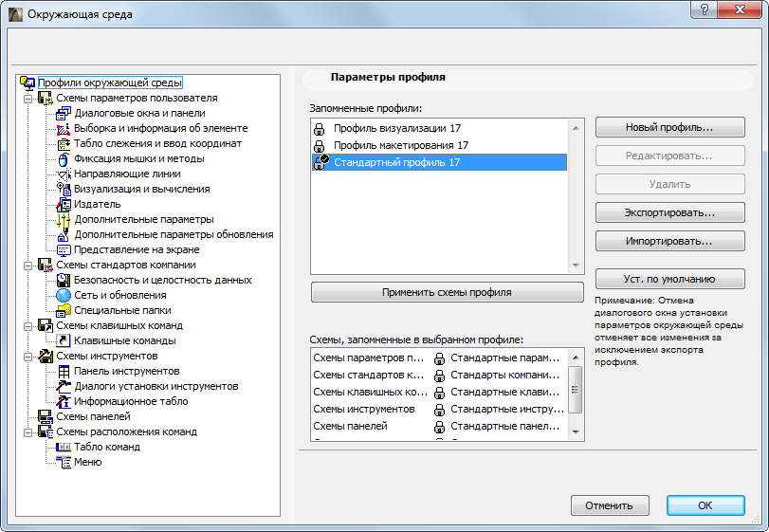
Task: Click Схемы инструментов node icon
Action: click(46, 356)
